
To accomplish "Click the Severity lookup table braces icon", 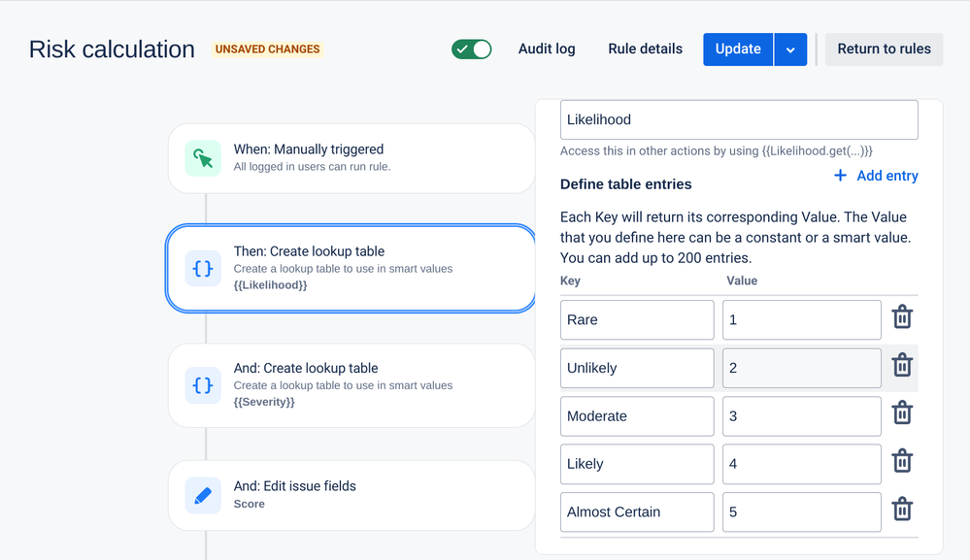I will click(203, 385).
